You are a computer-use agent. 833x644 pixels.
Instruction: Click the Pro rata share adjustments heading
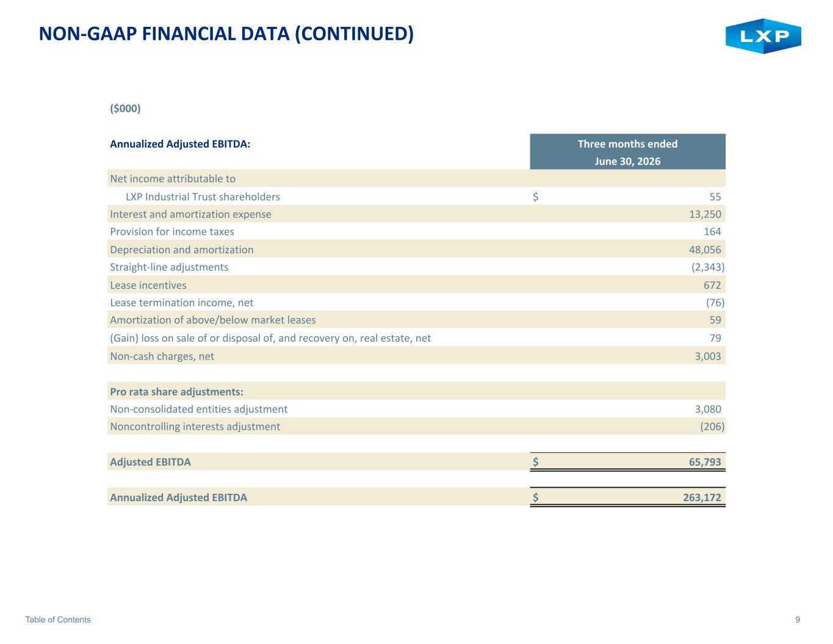pyautogui.click(x=176, y=391)
